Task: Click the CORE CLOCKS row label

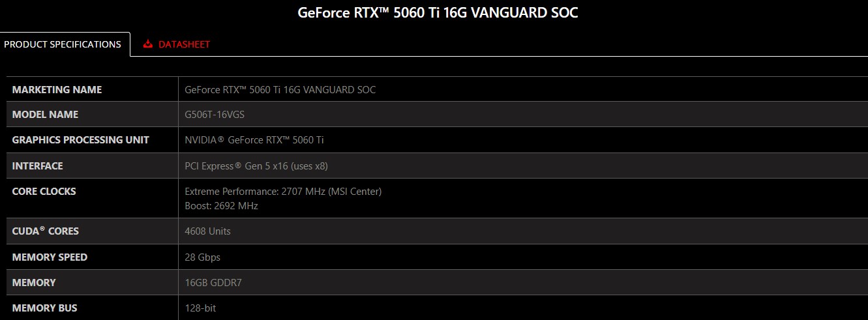Action: [x=44, y=191]
